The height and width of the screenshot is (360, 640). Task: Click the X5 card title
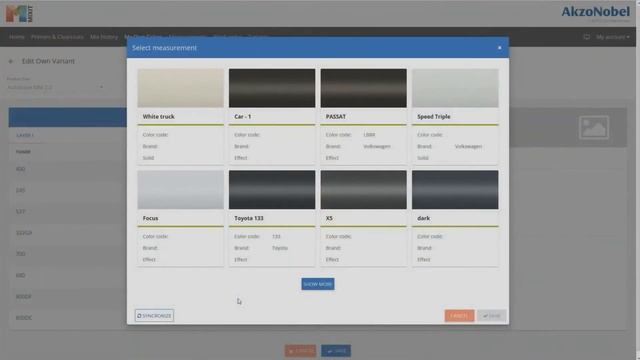point(329,218)
